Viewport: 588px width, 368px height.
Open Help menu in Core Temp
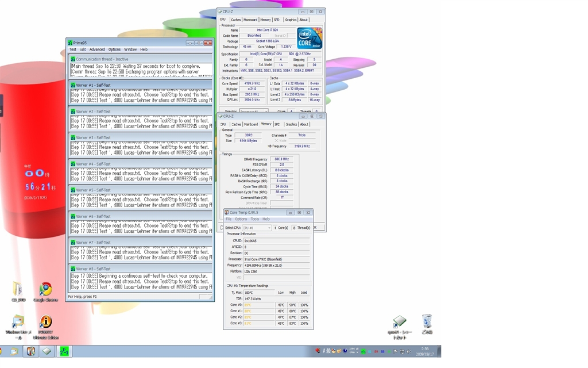[x=266, y=219]
